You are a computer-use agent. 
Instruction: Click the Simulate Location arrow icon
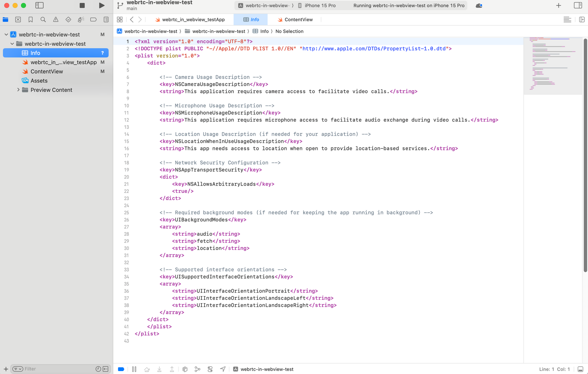[x=223, y=369]
